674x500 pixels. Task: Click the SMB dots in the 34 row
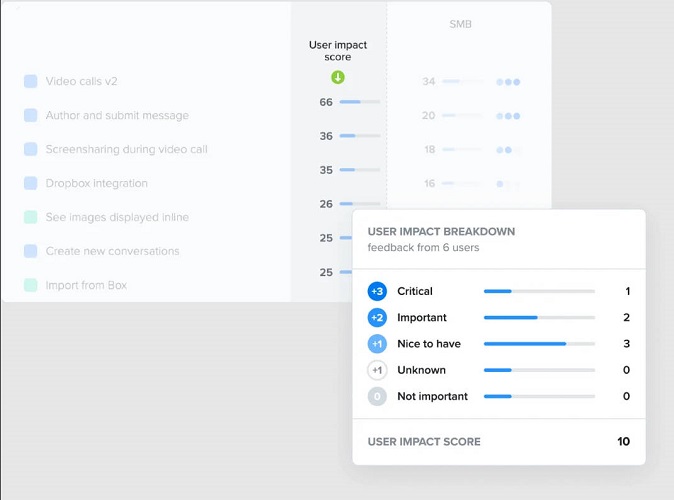point(508,82)
